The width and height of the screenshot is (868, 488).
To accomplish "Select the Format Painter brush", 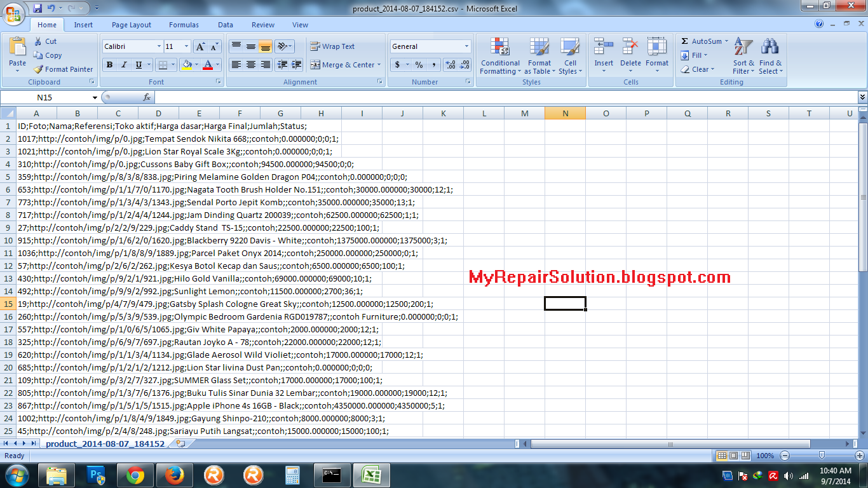I will coord(38,69).
